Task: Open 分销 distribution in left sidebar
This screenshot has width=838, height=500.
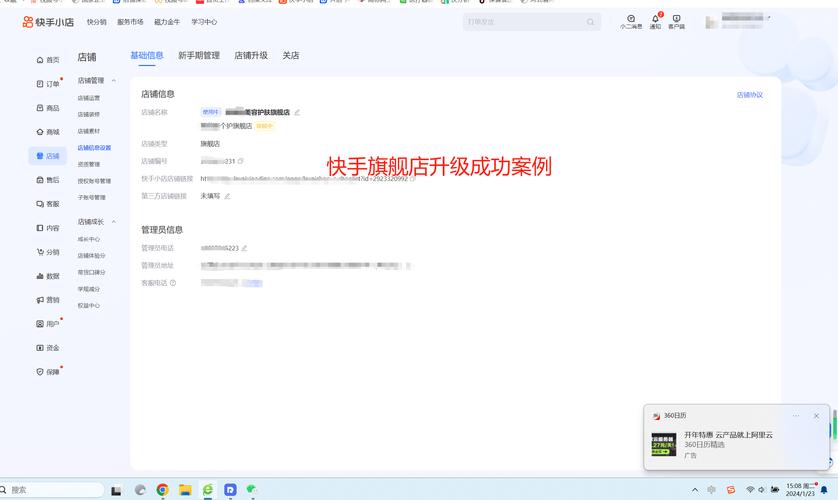Action: [x=48, y=252]
